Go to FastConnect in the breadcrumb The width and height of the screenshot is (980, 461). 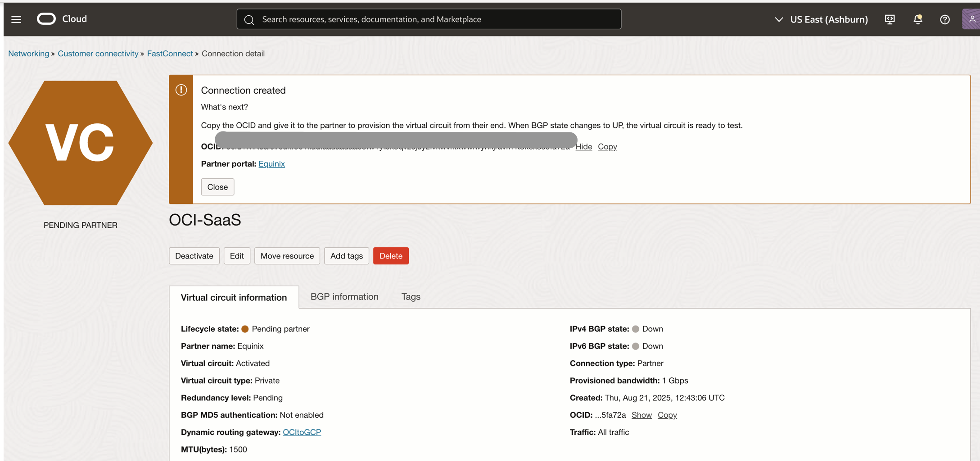(170, 53)
